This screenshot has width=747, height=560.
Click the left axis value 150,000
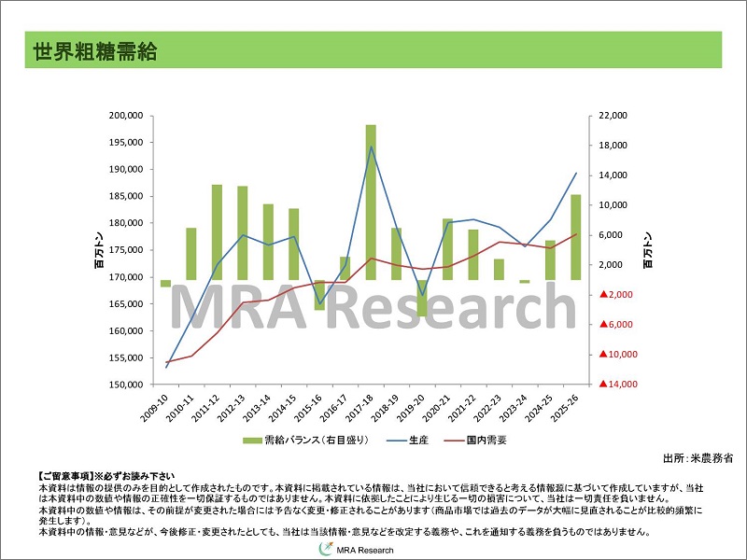pyautogui.click(x=126, y=385)
